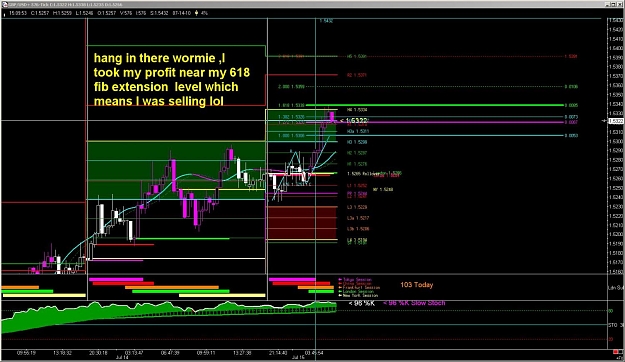Click the green 1.618 extension line

click(434, 105)
